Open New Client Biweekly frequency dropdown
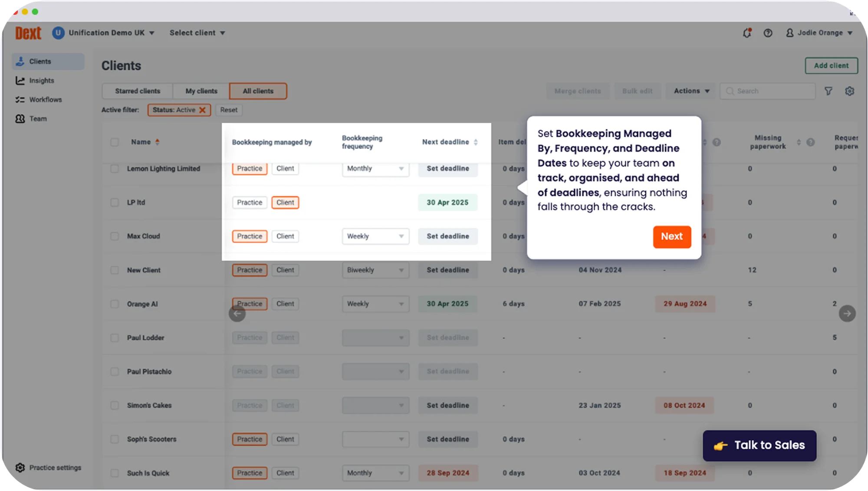The image size is (868, 491). coord(375,270)
